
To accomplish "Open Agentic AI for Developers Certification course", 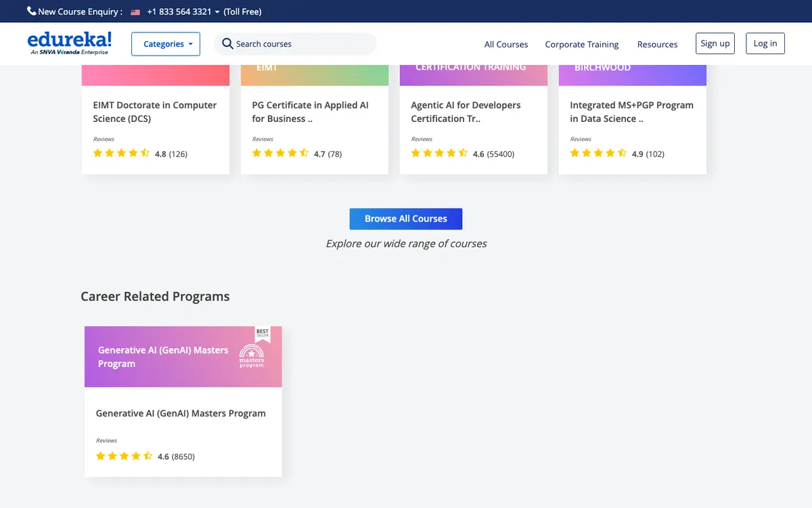I will pos(466,112).
